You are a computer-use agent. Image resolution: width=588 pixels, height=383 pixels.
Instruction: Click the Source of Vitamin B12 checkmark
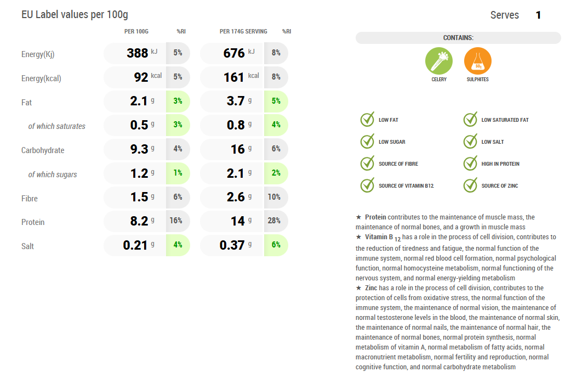click(367, 185)
